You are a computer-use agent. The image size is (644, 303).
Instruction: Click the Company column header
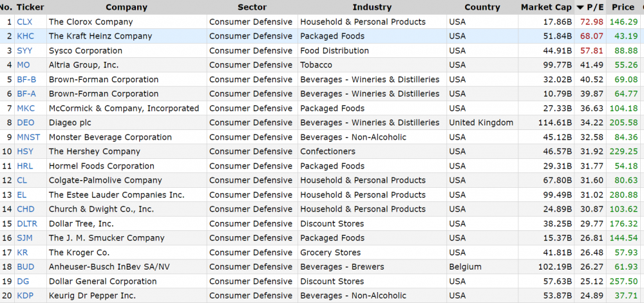click(126, 7)
